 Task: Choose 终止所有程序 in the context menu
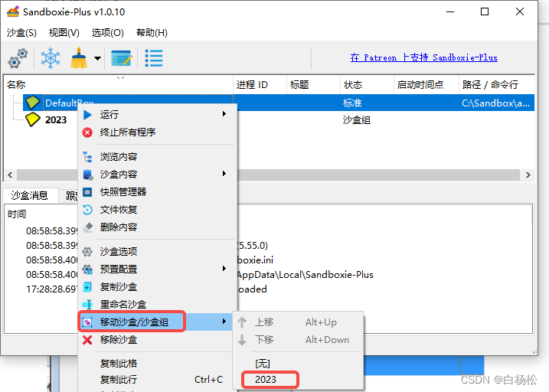pos(157,132)
